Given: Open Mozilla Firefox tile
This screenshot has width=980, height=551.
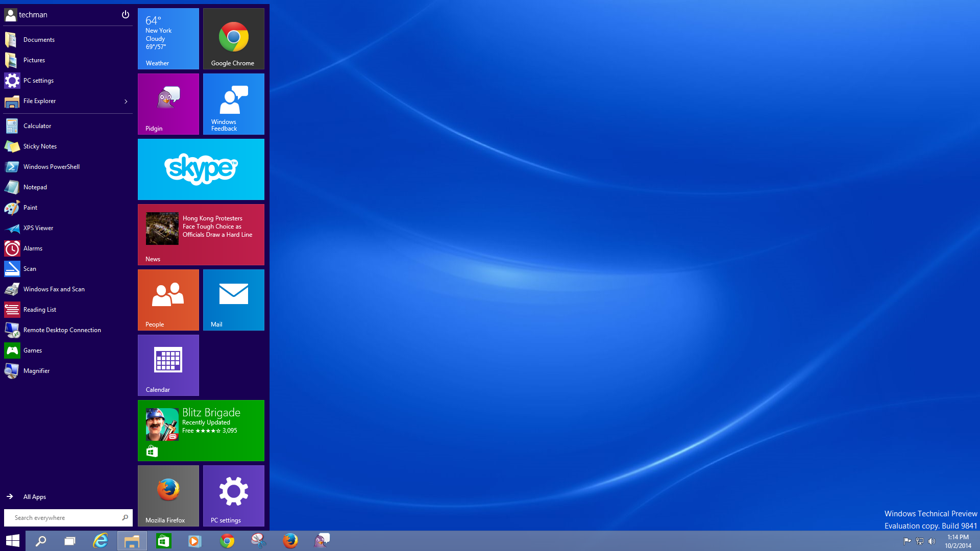Looking at the screenshot, I should pos(168,494).
